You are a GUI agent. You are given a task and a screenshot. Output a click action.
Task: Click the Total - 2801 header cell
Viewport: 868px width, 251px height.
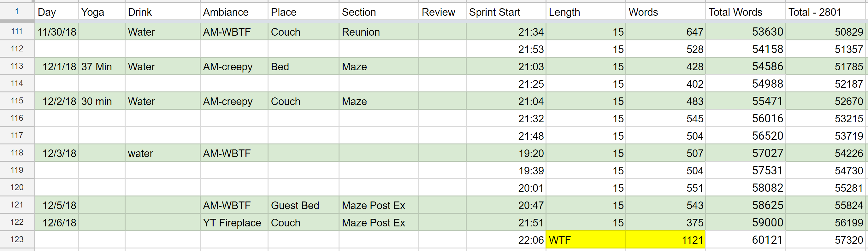(x=826, y=12)
